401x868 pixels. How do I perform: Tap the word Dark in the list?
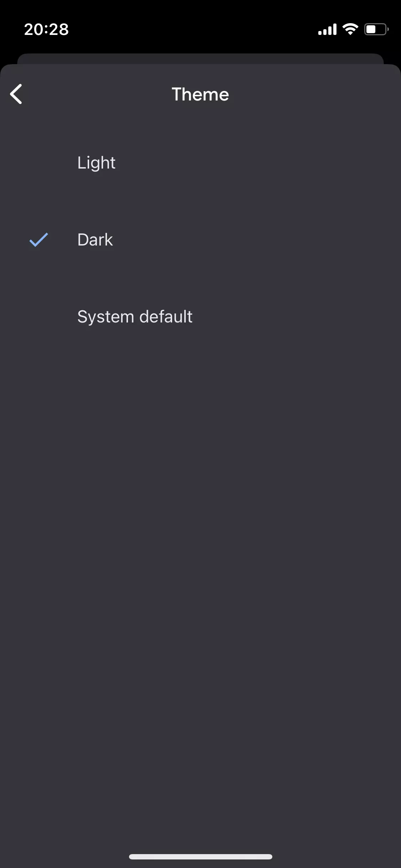pyautogui.click(x=95, y=240)
